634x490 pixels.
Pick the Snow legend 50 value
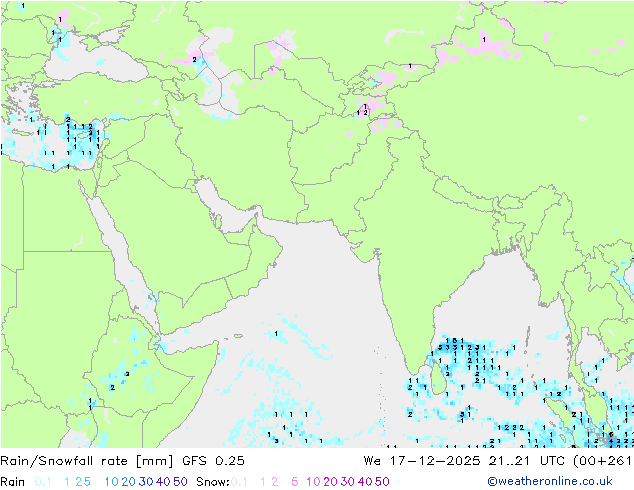pos(382,482)
